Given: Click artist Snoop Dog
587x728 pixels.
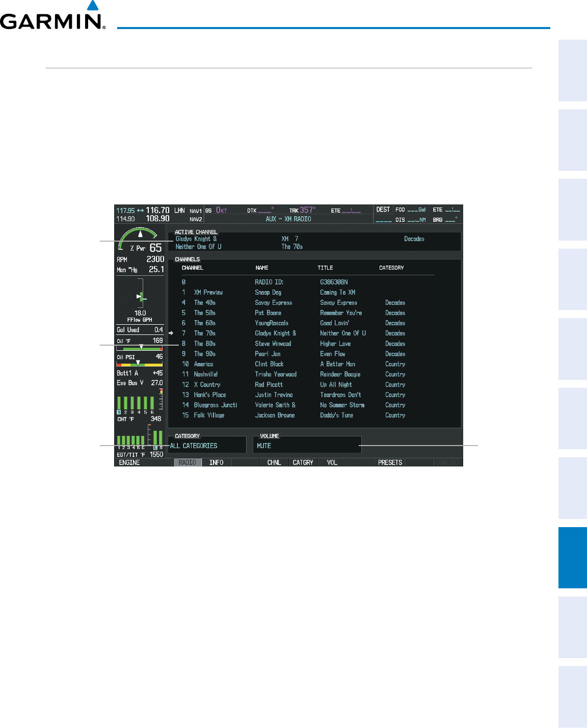Looking at the screenshot, I should (x=268, y=293).
